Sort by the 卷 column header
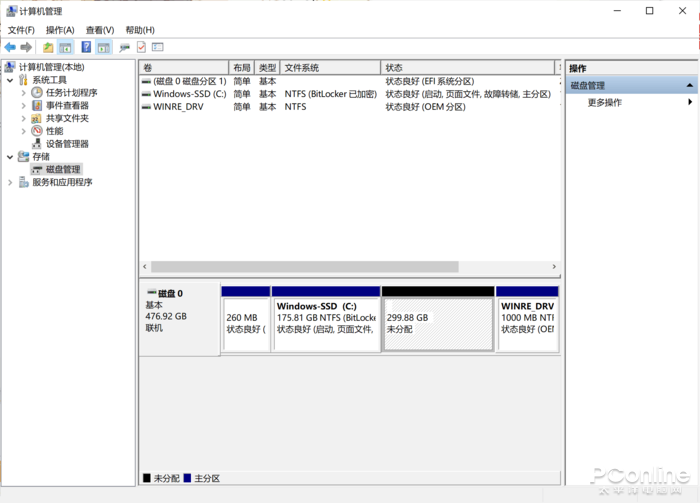Image resolution: width=700 pixels, height=503 pixels. click(184, 68)
